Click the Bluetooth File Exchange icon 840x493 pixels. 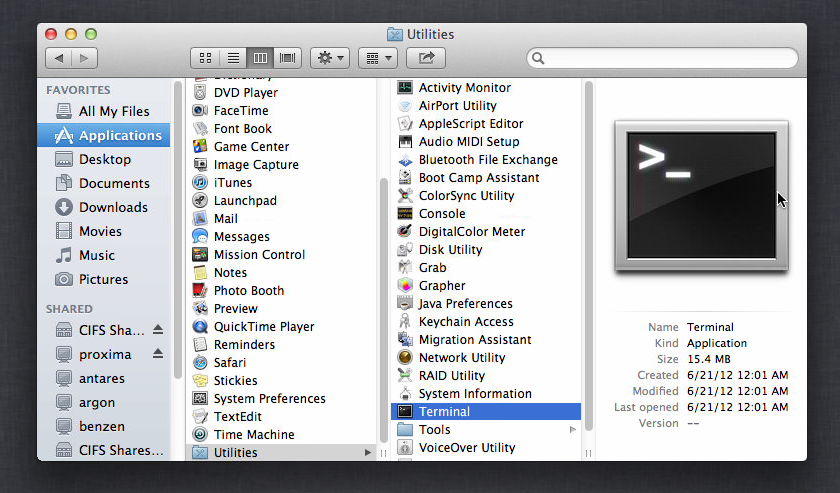click(x=405, y=160)
